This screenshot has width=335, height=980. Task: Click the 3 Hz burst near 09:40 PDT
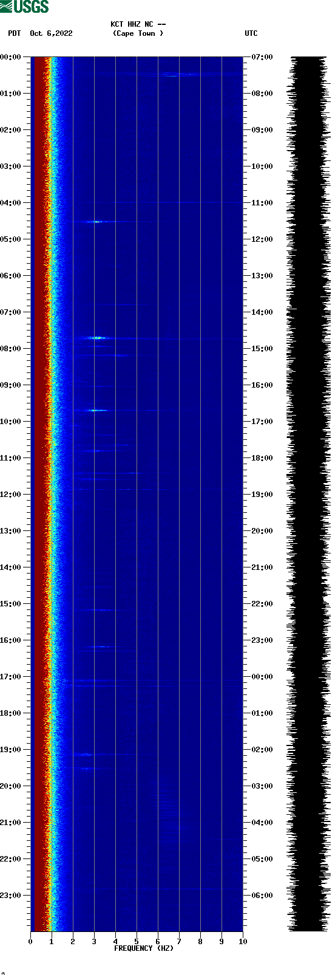96,411
